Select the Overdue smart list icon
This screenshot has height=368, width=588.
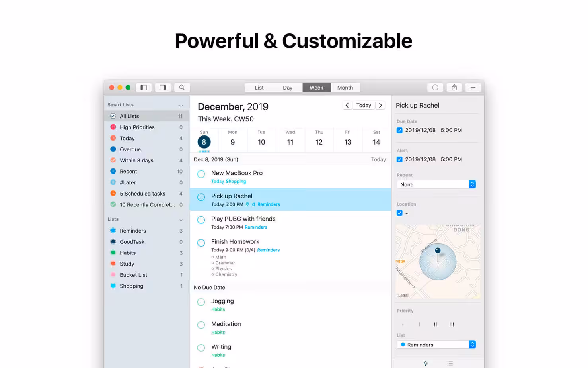113,149
